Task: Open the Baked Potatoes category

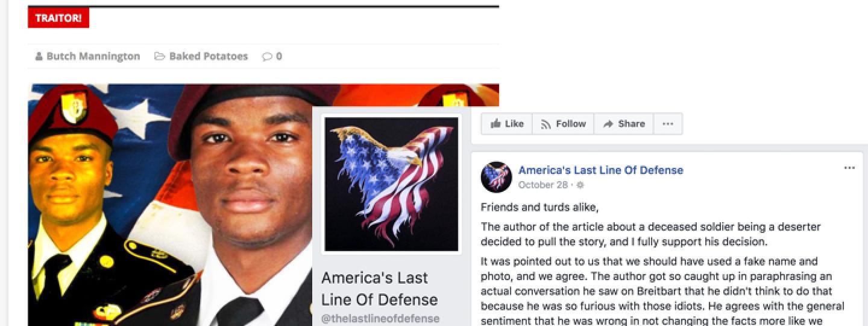Action: click(x=208, y=56)
